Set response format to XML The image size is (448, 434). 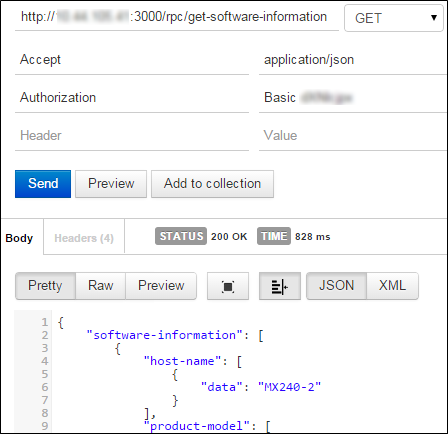pyautogui.click(x=392, y=286)
